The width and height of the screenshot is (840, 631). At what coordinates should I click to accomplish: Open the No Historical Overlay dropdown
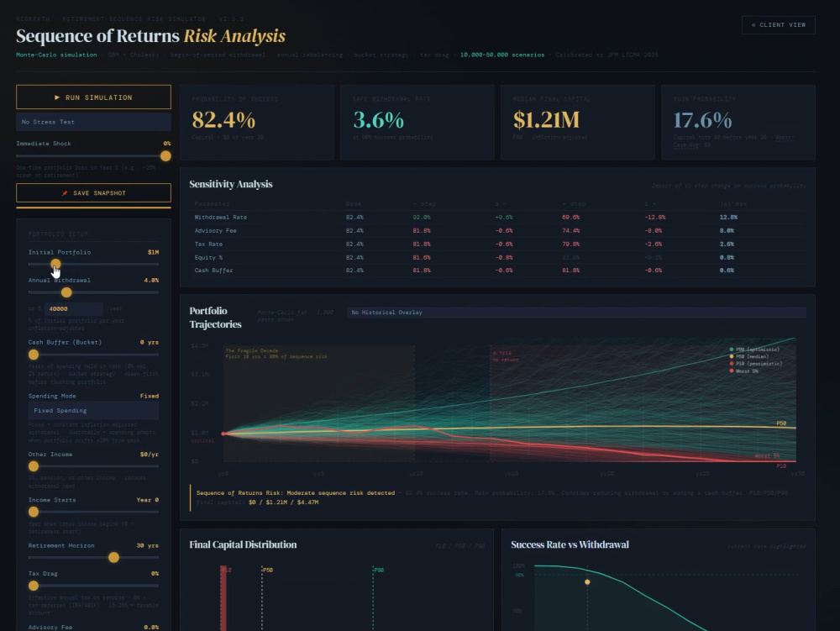[x=576, y=313]
